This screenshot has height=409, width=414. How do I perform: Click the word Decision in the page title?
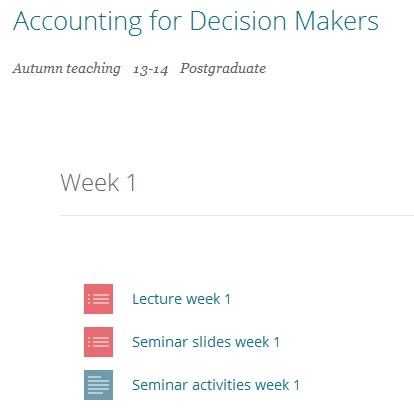(x=238, y=21)
